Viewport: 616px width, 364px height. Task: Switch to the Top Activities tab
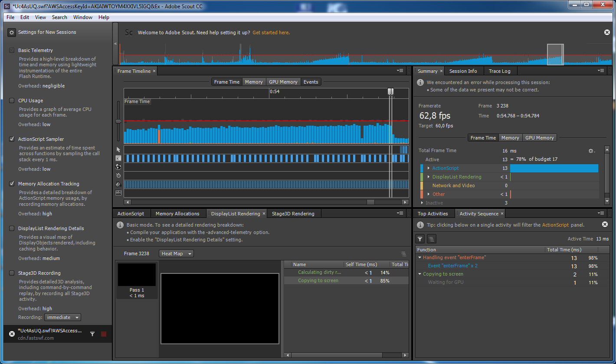click(x=433, y=214)
